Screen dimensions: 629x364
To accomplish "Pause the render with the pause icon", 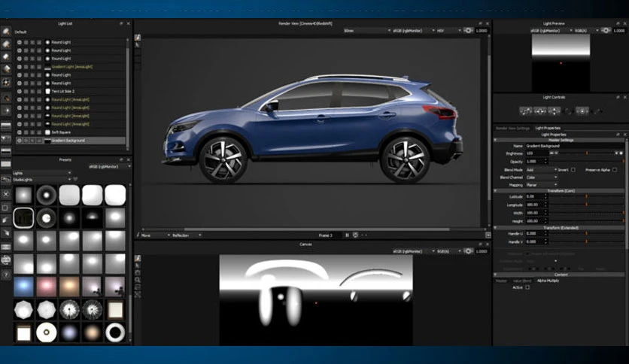I will 347,235.
